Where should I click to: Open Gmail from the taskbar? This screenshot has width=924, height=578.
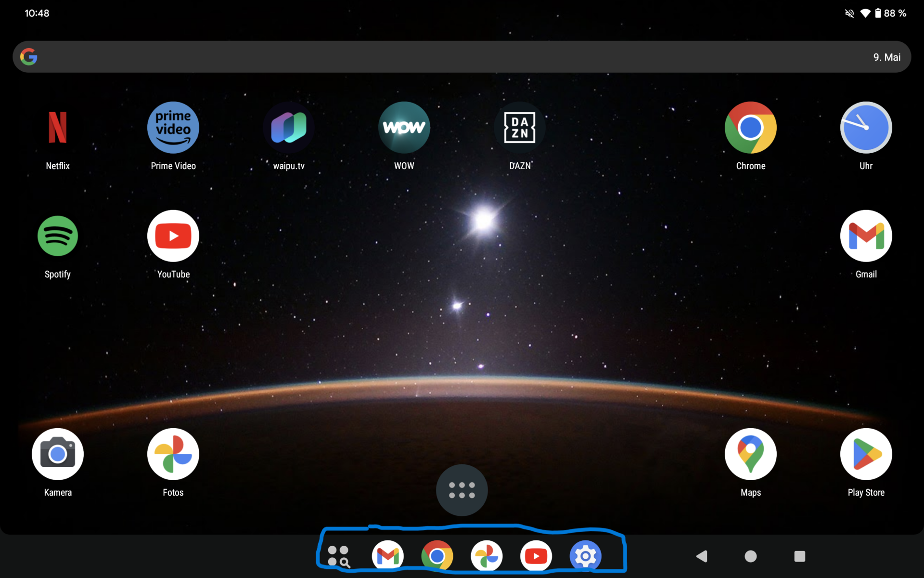388,556
